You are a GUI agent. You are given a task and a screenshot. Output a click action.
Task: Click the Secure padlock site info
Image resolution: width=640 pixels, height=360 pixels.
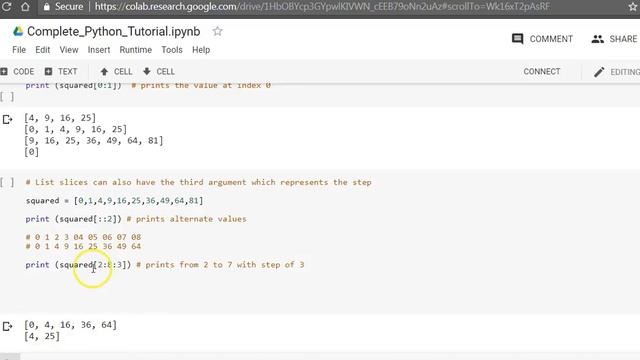point(63,7)
